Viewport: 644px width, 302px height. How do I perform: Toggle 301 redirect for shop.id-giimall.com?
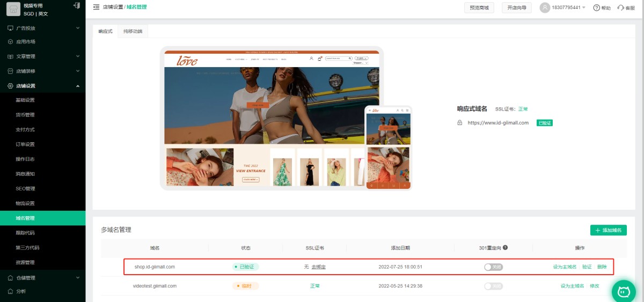point(493,267)
